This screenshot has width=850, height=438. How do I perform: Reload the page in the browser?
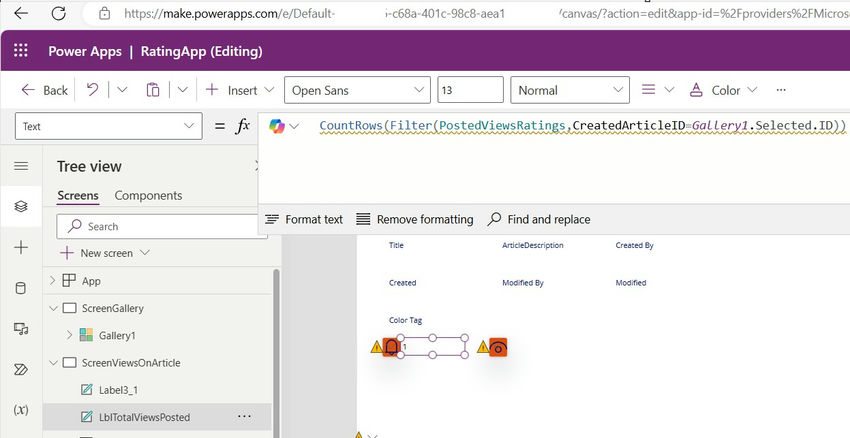tap(59, 13)
